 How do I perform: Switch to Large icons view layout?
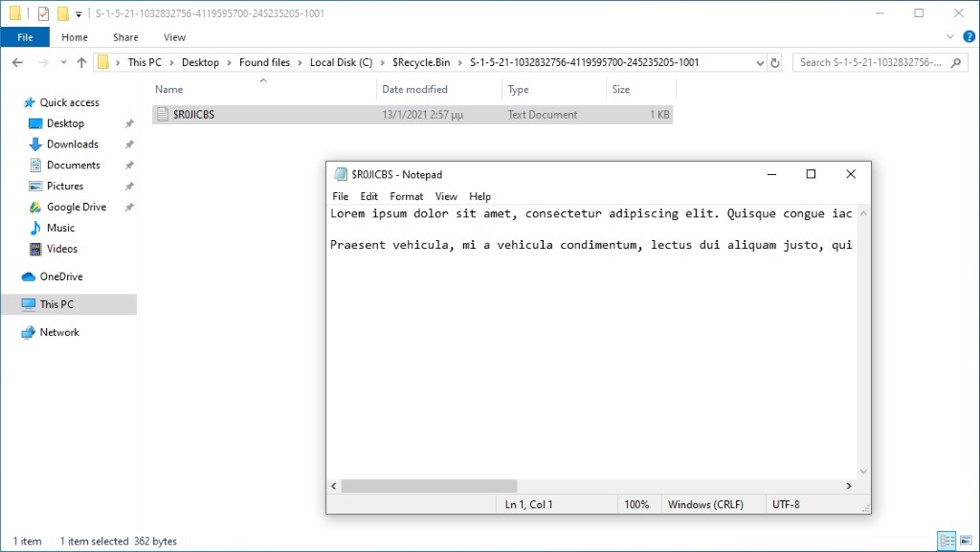pos(967,541)
